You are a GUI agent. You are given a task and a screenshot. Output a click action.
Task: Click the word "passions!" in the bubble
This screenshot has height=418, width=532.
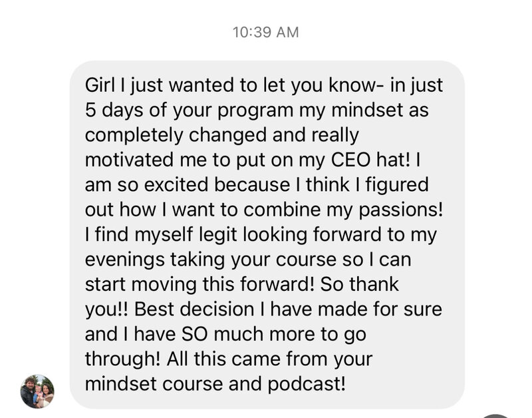pos(401,210)
